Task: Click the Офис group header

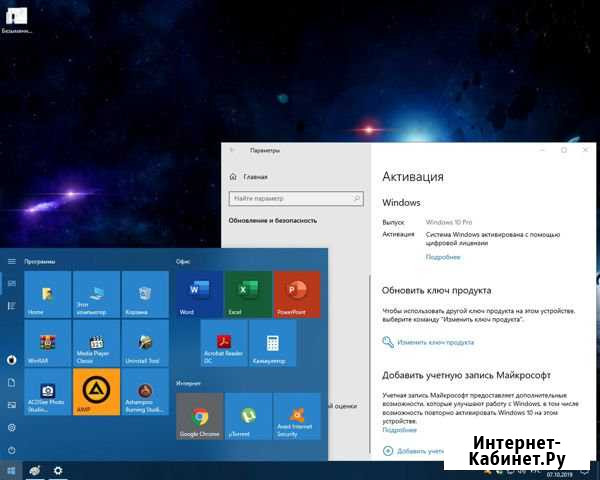Action: pos(183,261)
